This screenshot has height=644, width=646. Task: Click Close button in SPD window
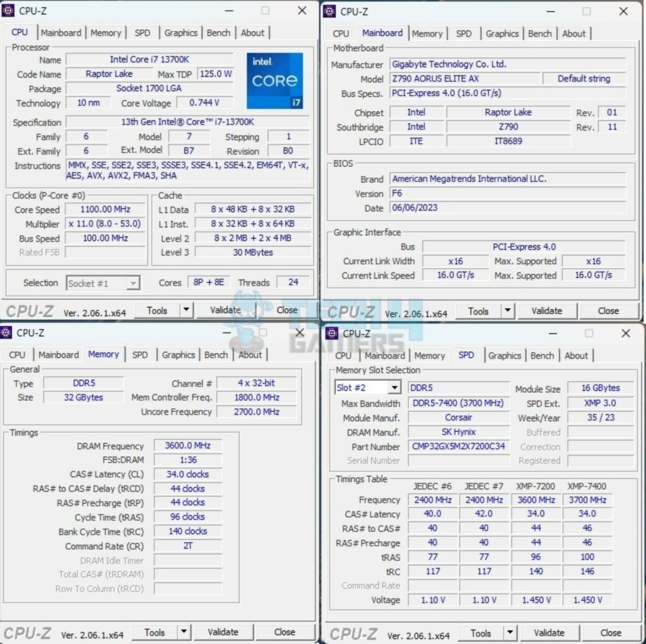[x=611, y=633]
